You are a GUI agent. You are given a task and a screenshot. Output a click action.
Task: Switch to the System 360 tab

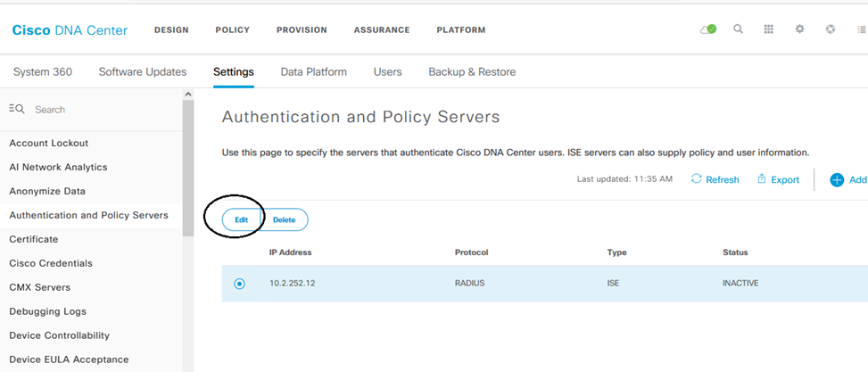(x=43, y=72)
